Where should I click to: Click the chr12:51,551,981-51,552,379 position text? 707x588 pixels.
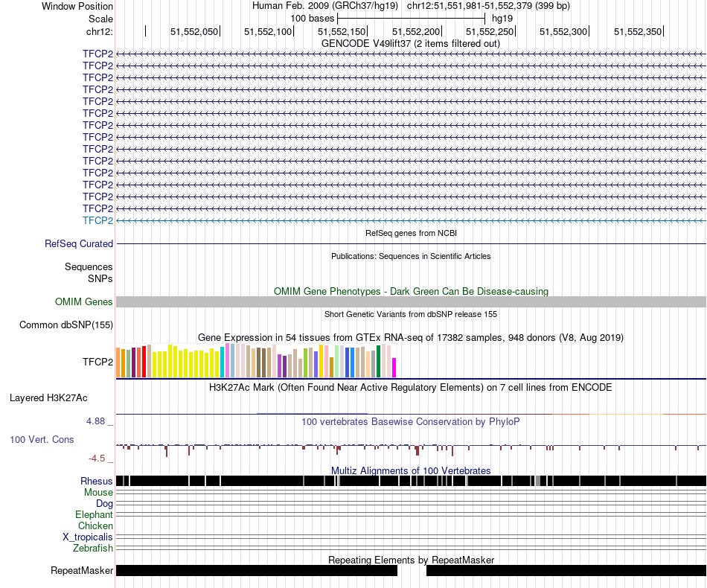[488, 6]
